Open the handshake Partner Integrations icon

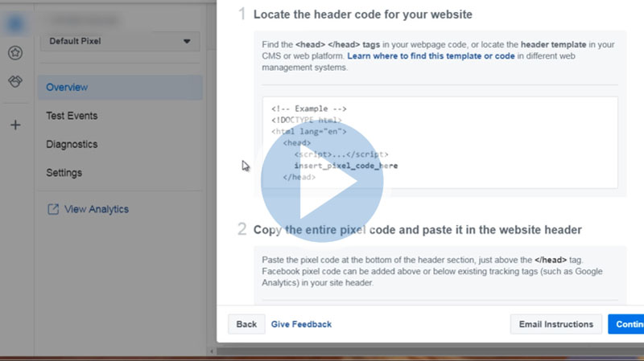tap(15, 82)
